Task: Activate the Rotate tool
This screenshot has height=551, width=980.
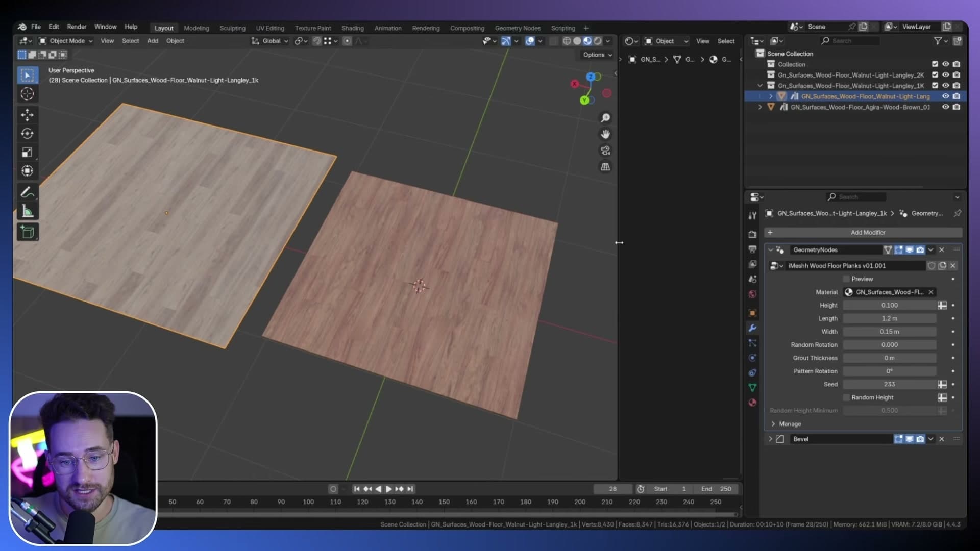Action: 27,134
